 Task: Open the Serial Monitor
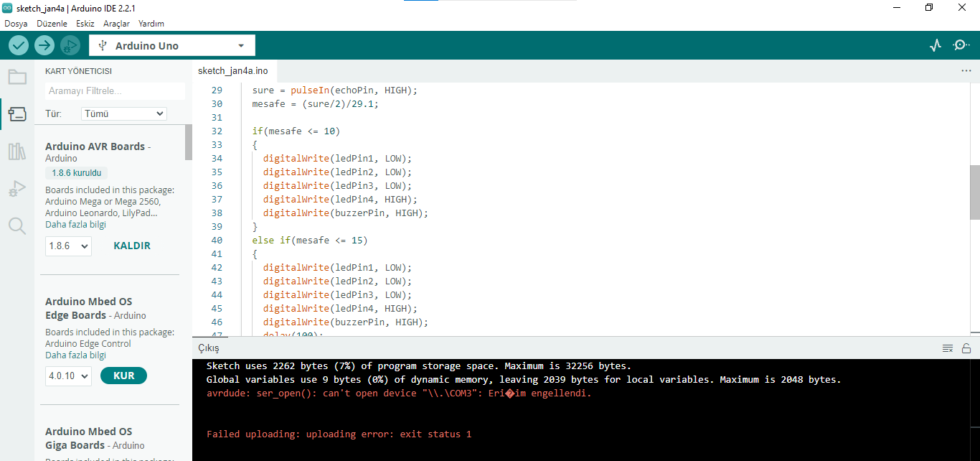tap(961, 45)
